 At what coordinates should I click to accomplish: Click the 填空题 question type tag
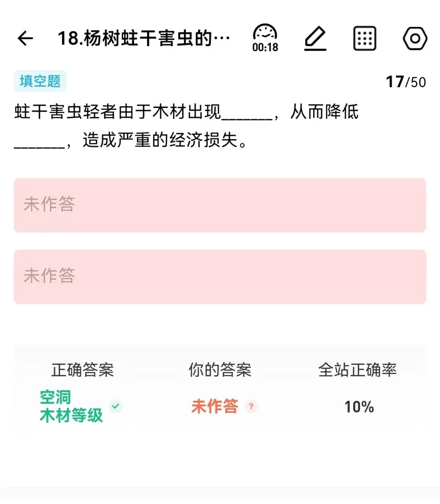(x=40, y=81)
